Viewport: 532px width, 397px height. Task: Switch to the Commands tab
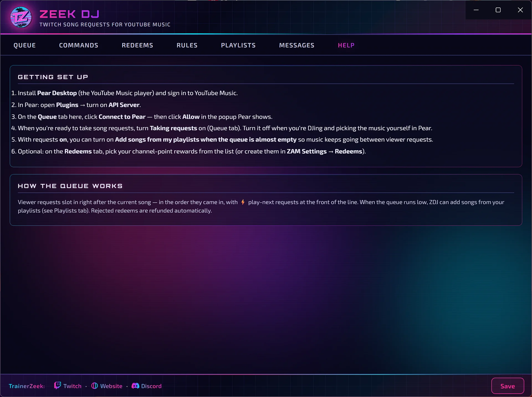click(79, 45)
